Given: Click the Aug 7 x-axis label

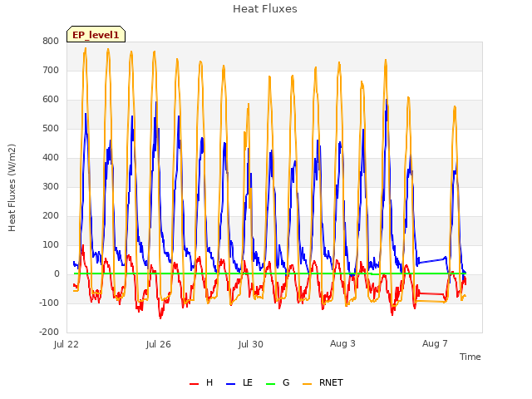Looking at the screenshot, I should tap(435, 343).
